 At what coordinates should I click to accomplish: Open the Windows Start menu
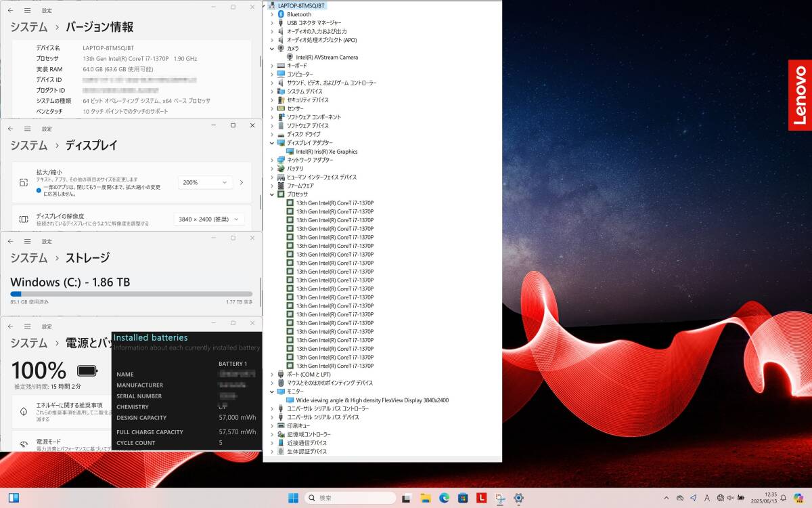click(x=293, y=498)
